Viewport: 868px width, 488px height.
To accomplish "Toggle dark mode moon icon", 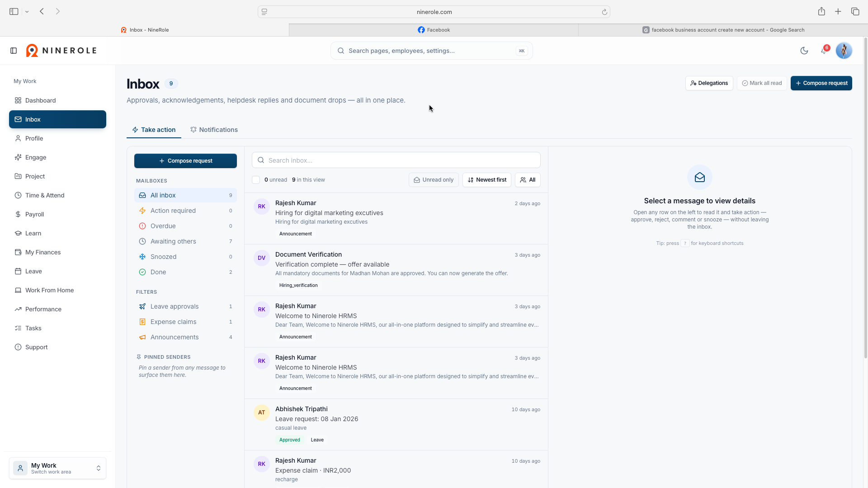I will pos(804,51).
